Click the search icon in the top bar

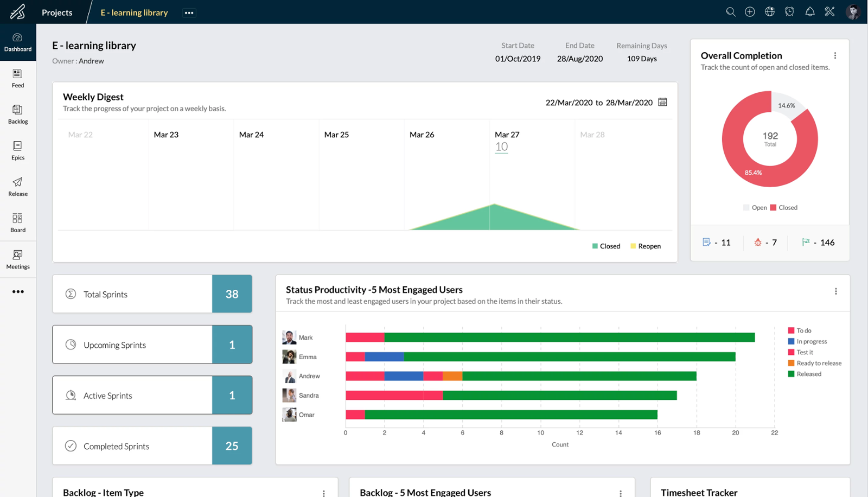click(x=730, y=11)
